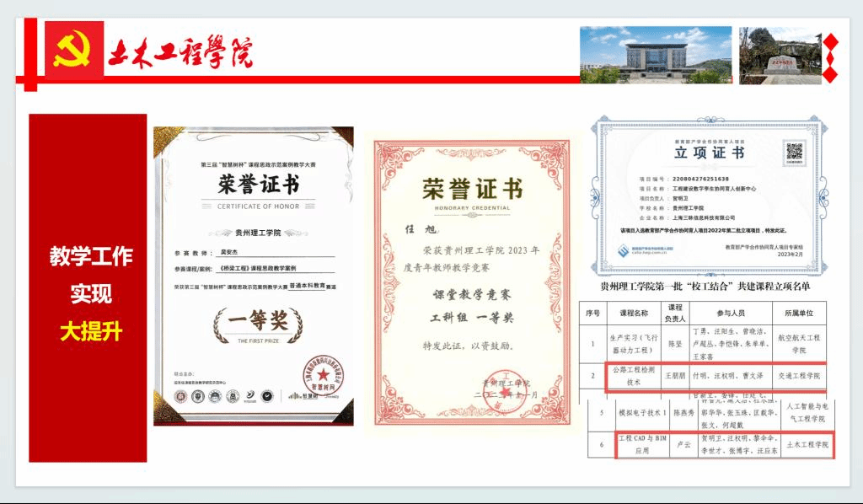Select the 荣誉证书 Certificate of Honor image
The height and width of the screenshot is (504, 863).
tap(254, 276)
